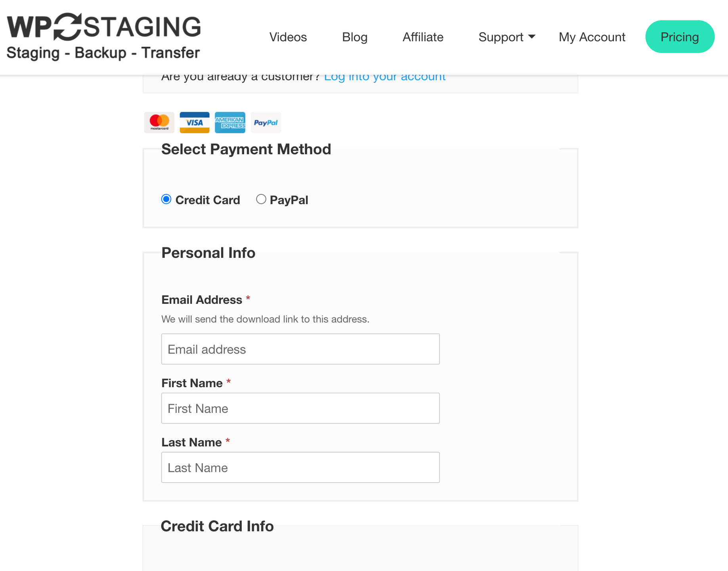Select PayPal payment method

coord(261,199)
